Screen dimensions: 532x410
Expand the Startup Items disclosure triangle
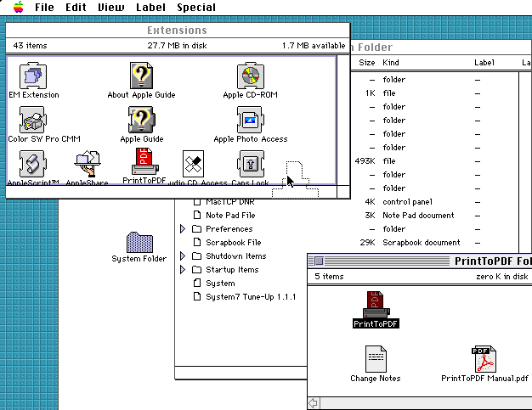(x=183, y=269)
